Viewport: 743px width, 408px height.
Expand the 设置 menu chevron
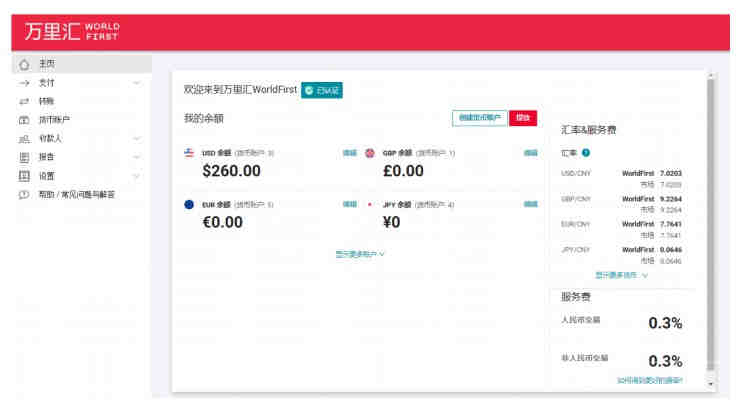(x=136, y=176)
